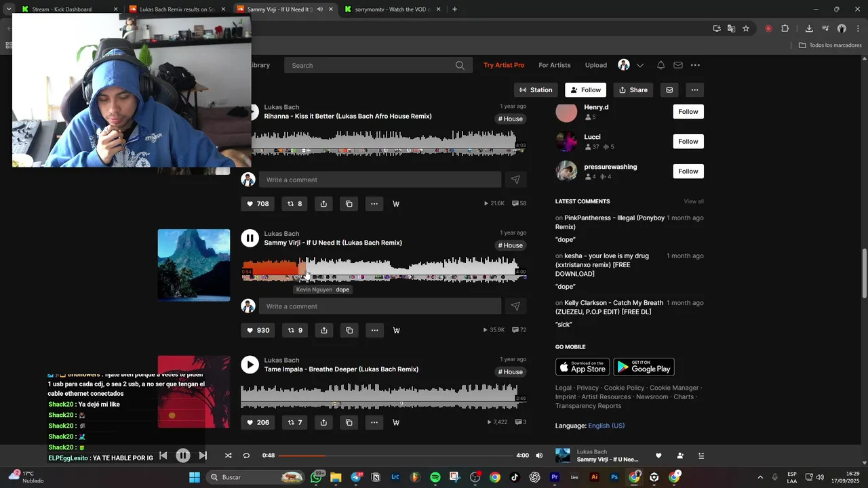Copy link of the Sammy Virji remix
The height and width of the screenshot is (488, 868).
coord(349,330)
